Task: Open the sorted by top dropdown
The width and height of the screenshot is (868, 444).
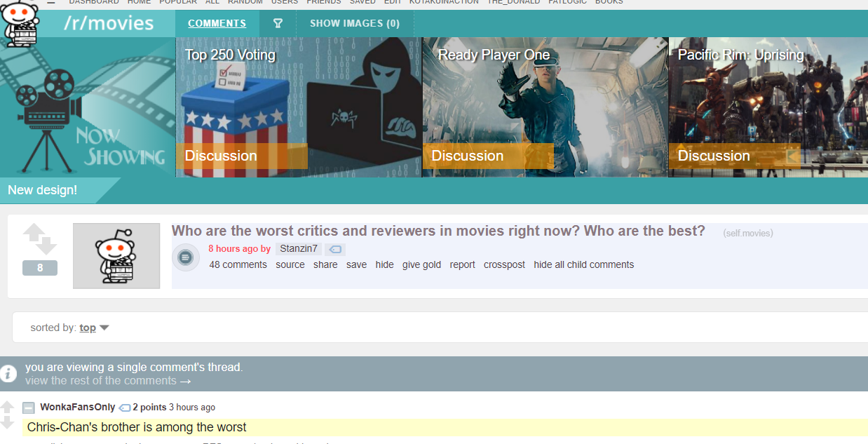Action: [x=94, y=328]
